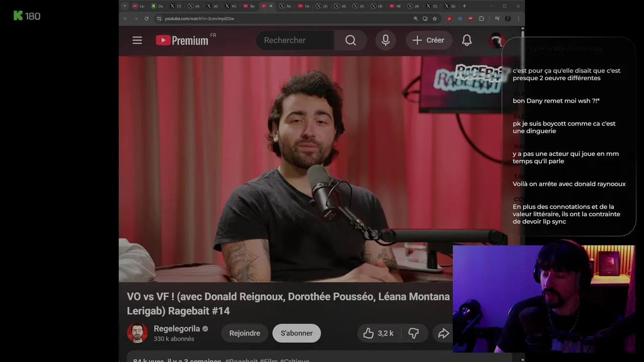Switch to the X "(6)" browser tab
This screenshot has width=644, height=362.
(x=450, y=6)
